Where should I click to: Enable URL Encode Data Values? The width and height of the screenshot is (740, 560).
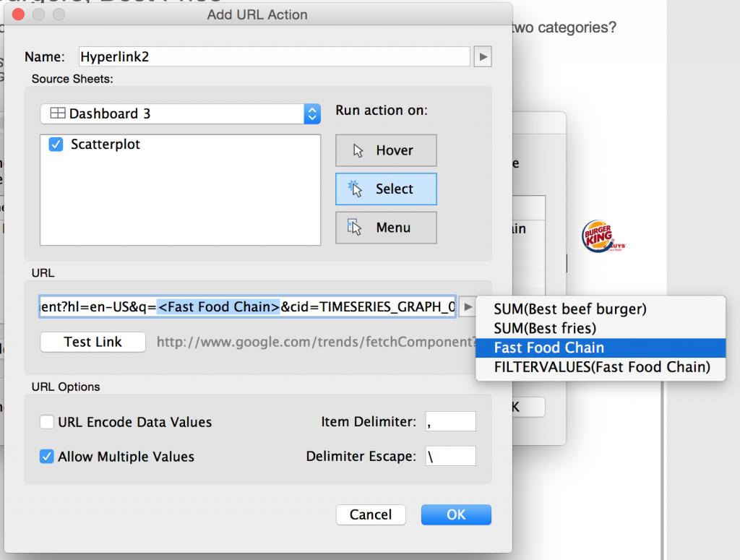tap(46, 421)
